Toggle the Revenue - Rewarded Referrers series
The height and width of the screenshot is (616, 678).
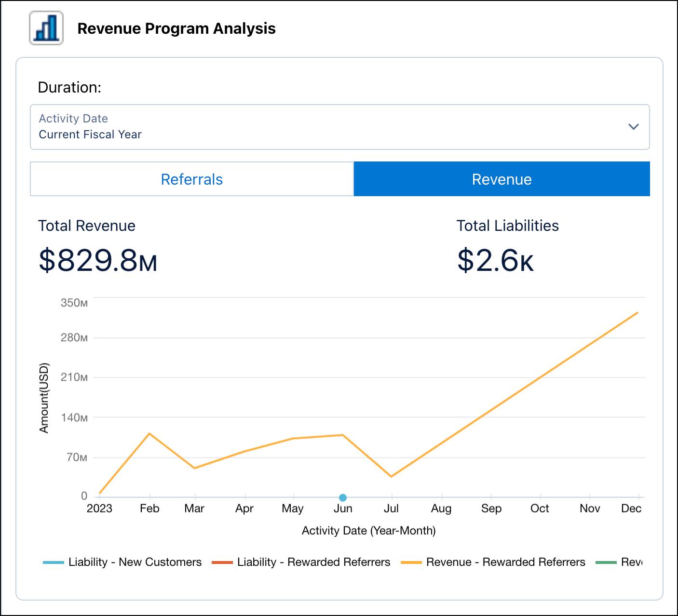click(505, 562)
